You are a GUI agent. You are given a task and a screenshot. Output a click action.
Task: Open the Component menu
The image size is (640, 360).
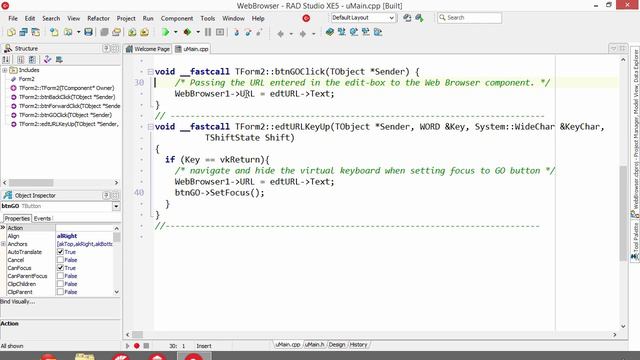(x=177, y=18)
